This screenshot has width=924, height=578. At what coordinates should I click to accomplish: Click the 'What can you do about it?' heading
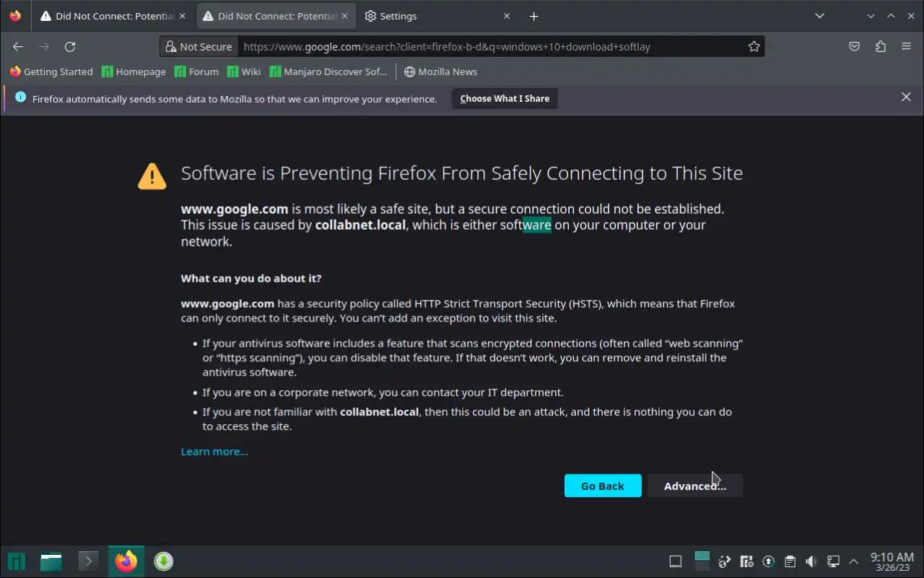pos(251,278)
